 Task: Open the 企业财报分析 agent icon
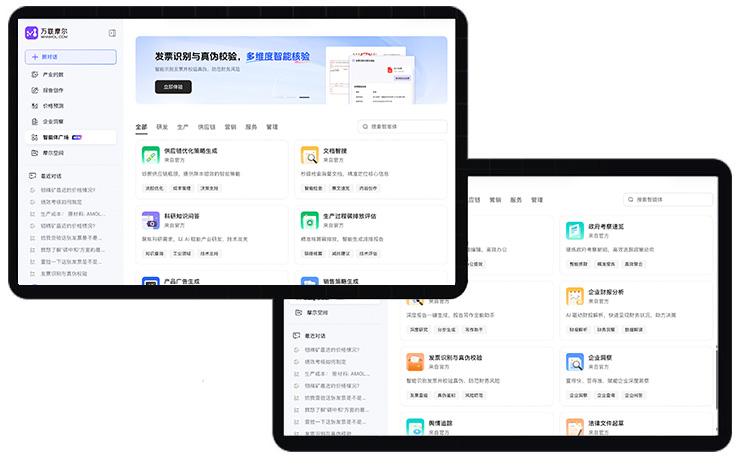(574, 296)
